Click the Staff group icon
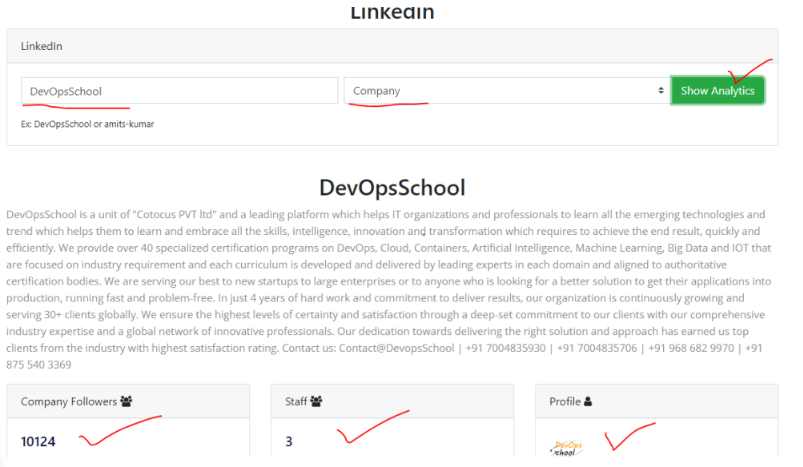 316,401
